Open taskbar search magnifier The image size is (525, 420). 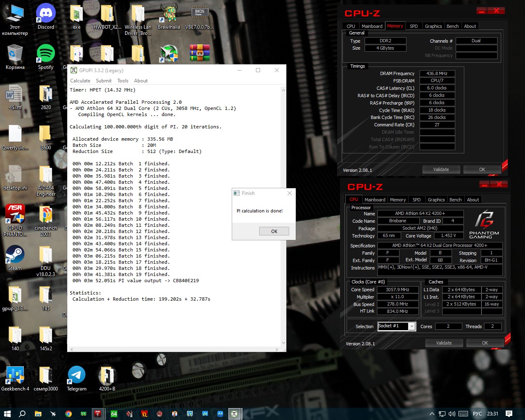pyautogui.click(x=22, y=413)
